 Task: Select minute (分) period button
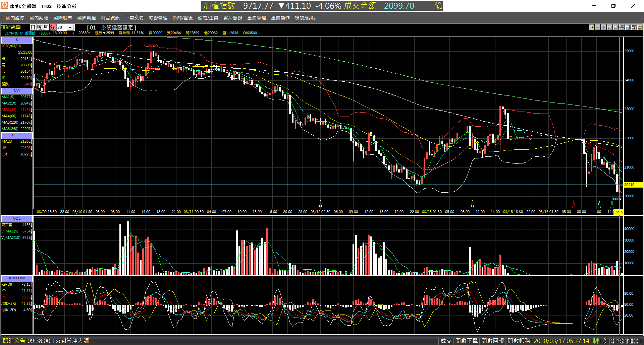52,27
